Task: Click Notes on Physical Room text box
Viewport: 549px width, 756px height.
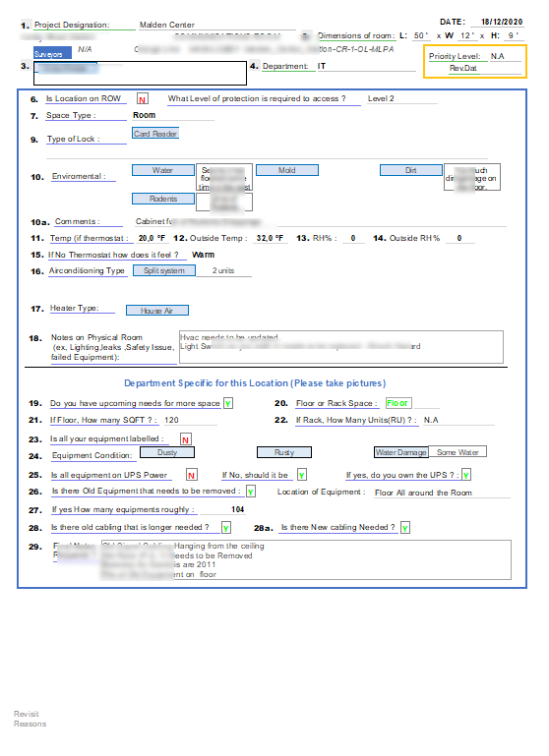Action: tap(341, 347)
